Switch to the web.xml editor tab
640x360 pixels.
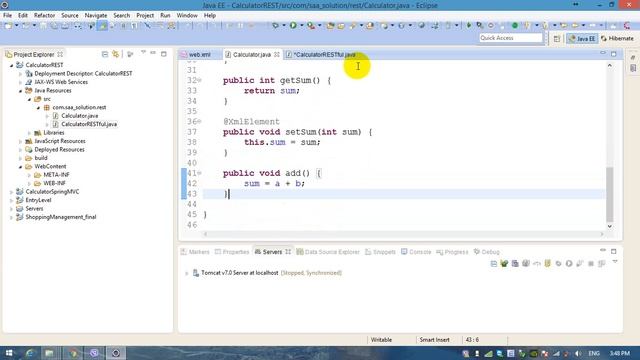point(200,54)
